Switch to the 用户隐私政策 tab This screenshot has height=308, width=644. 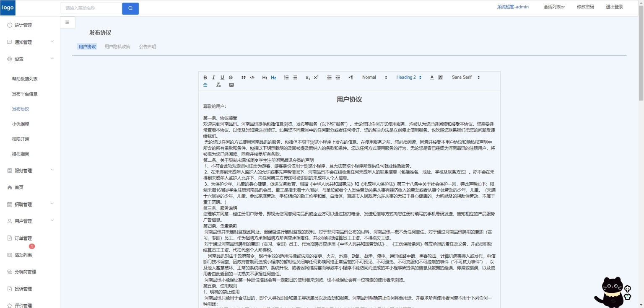coord(117,47)
